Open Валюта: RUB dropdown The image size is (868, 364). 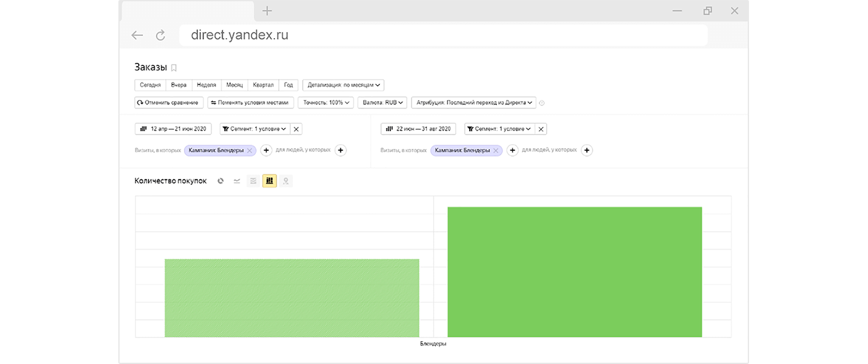pos(382,103)
